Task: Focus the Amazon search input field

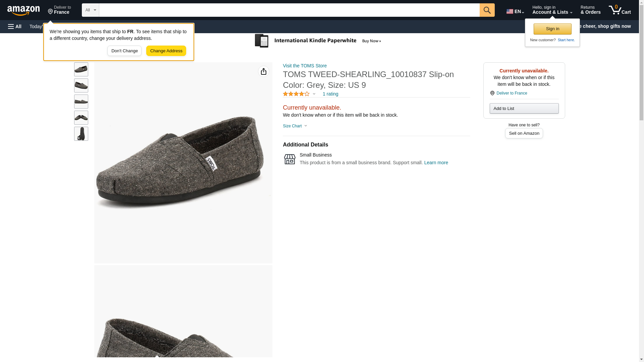Action: pyautogui.click(x=289, y=10)
